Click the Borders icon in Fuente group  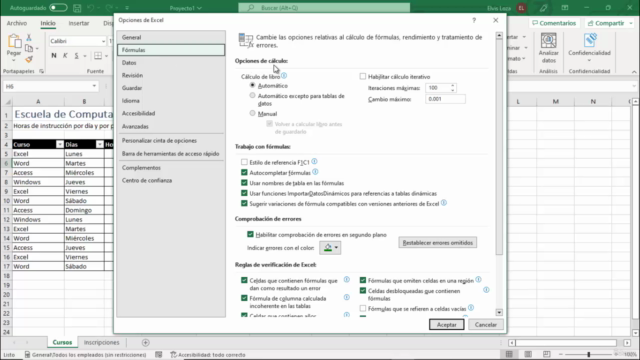click(x=98, y=56)
